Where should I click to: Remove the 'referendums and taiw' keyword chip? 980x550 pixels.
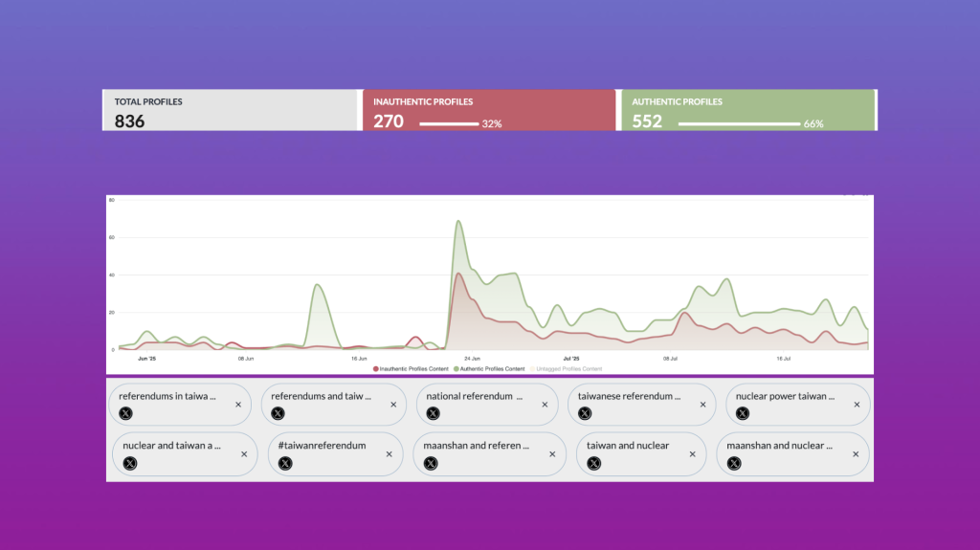pos(392,405)
